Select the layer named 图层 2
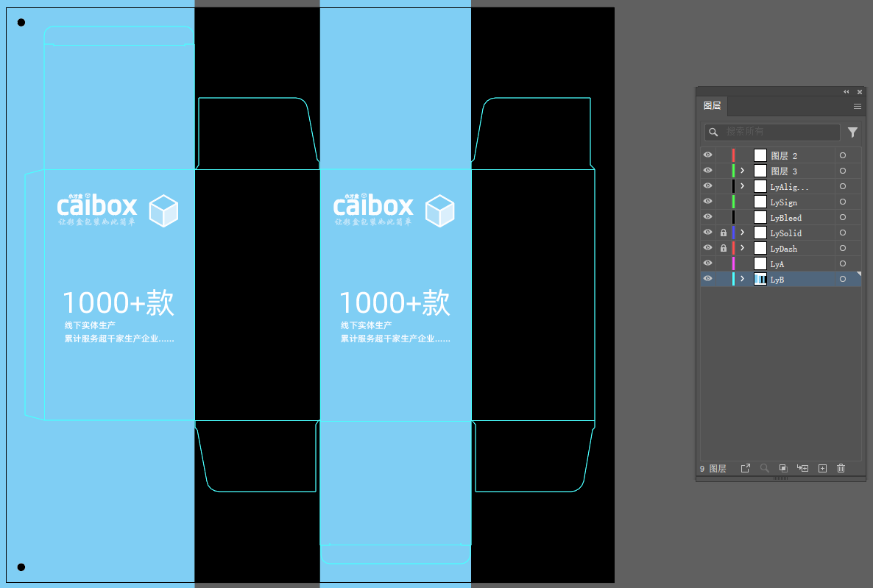The image size is (873, 588). click(x=784, y=156)
